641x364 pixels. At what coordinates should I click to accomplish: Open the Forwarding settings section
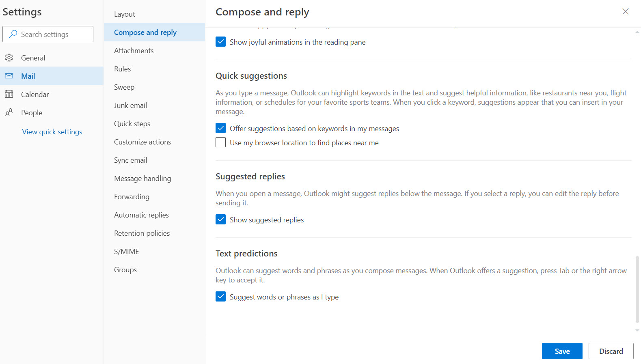coord(132,197)
